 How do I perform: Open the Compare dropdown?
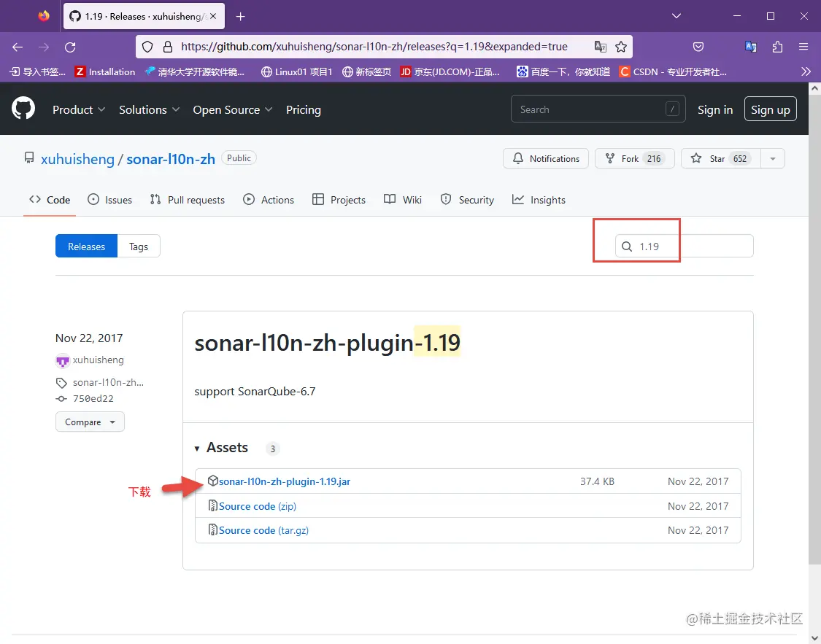coord(90,422)
